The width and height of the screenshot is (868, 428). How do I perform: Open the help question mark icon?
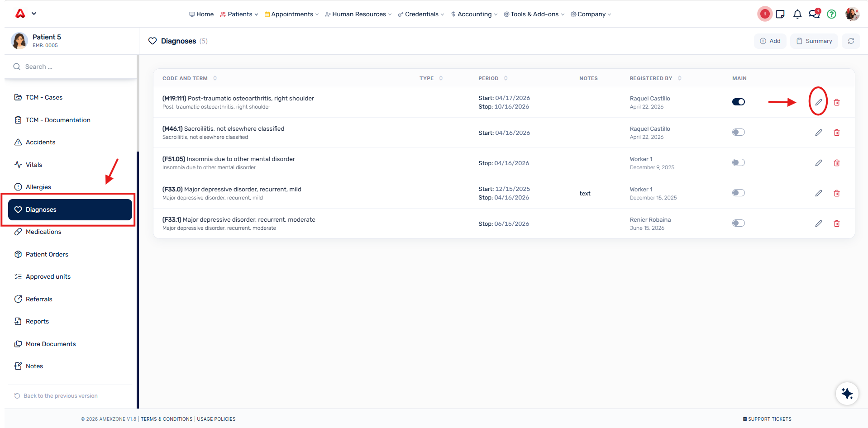pyautogui.click(x=831, y=14)
